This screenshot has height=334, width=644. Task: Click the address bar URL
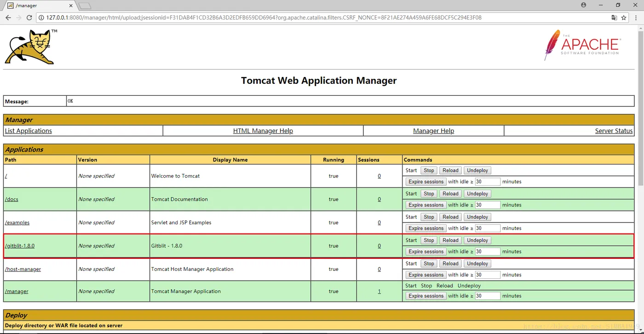tap(264, 18)
